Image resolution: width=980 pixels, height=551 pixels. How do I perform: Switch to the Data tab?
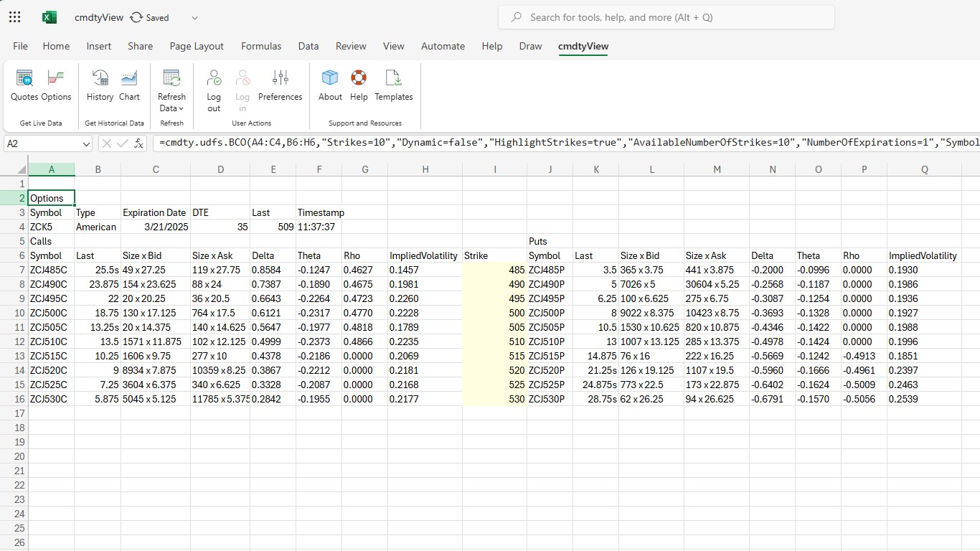(x=308, y=46)
